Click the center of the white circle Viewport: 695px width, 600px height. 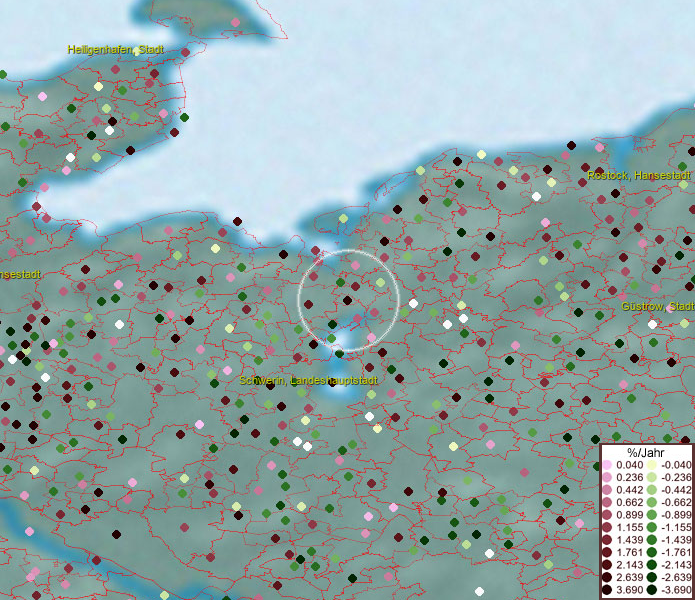click(348, 299)
